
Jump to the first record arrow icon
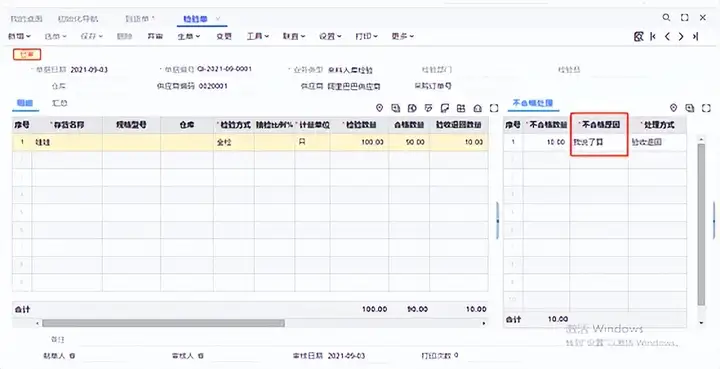click(x=652, y=36)
